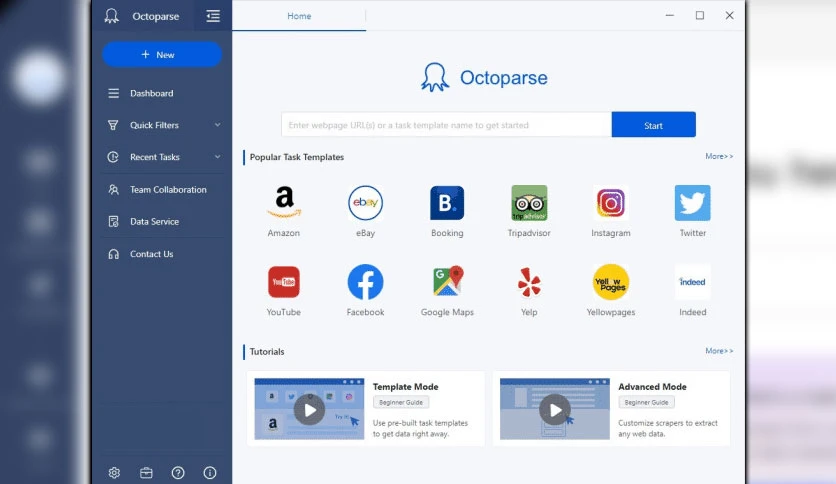
Task: Maximize the Octoparse window
Action: click(700, 15)
